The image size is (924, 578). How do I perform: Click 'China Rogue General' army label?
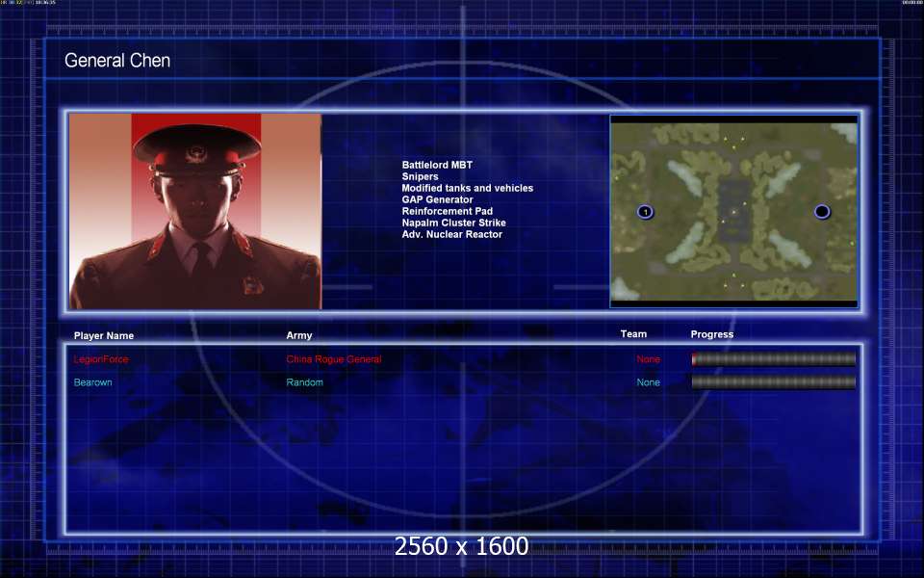pos(334,359)
